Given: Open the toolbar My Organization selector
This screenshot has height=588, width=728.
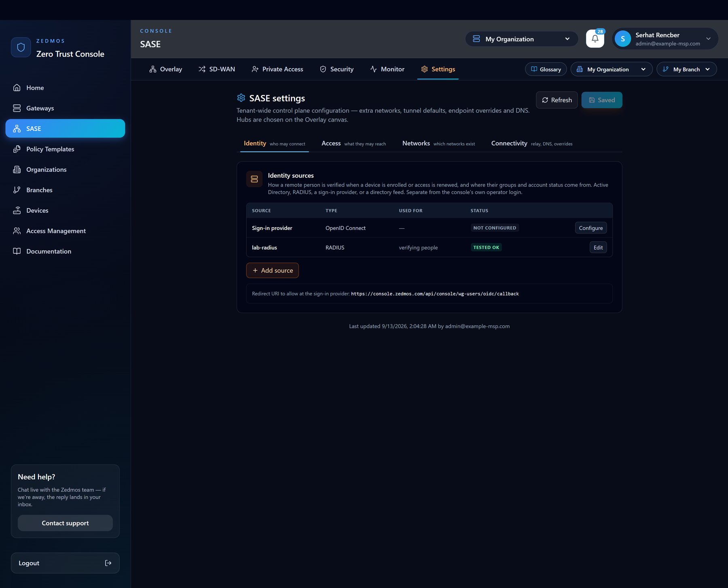Looking at the screenshot, I should (612, 69).
